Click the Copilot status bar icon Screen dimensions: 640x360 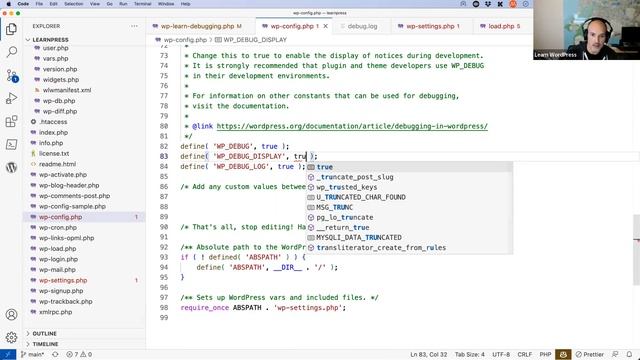(x=563, y=354)
